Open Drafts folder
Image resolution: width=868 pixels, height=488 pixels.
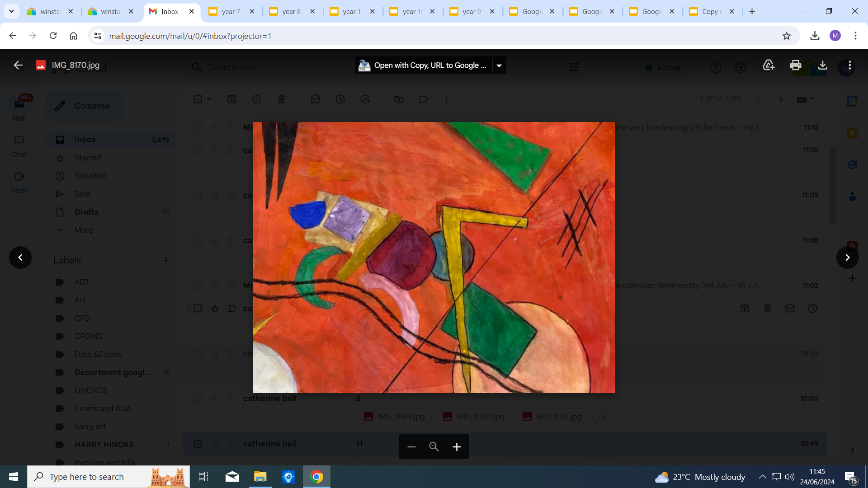(86, 212)
